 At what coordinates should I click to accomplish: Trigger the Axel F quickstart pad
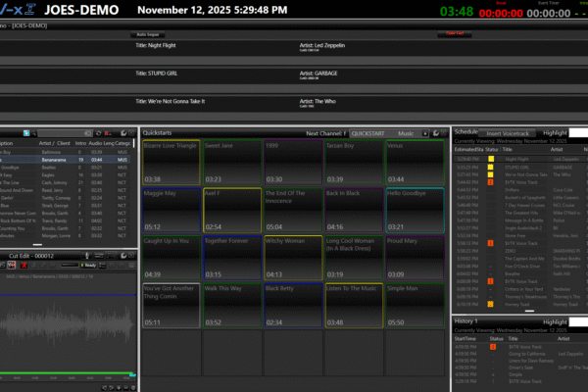click(x=230, y=208)
